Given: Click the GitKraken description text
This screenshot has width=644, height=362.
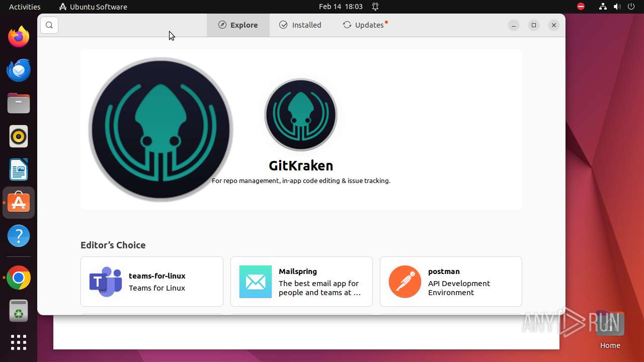Looking at the screenshot, I should 301,181.
